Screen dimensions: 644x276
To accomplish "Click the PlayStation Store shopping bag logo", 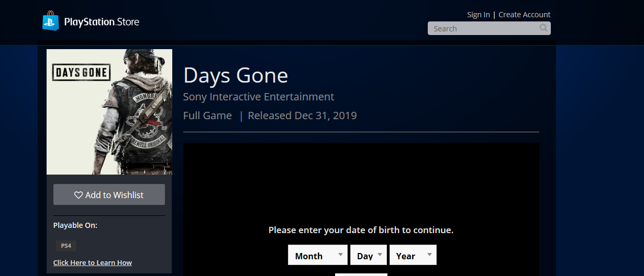I will (x=51, y=21).
